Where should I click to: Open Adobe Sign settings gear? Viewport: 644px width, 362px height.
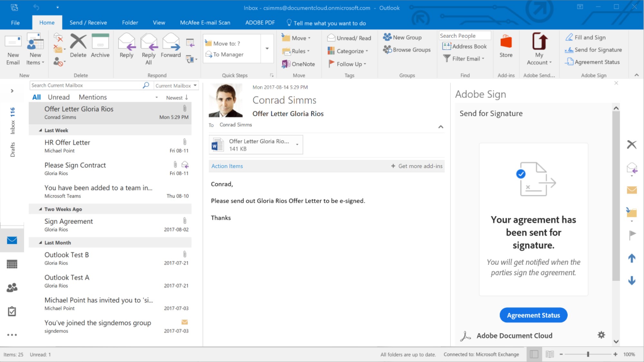tap(601, 335)
